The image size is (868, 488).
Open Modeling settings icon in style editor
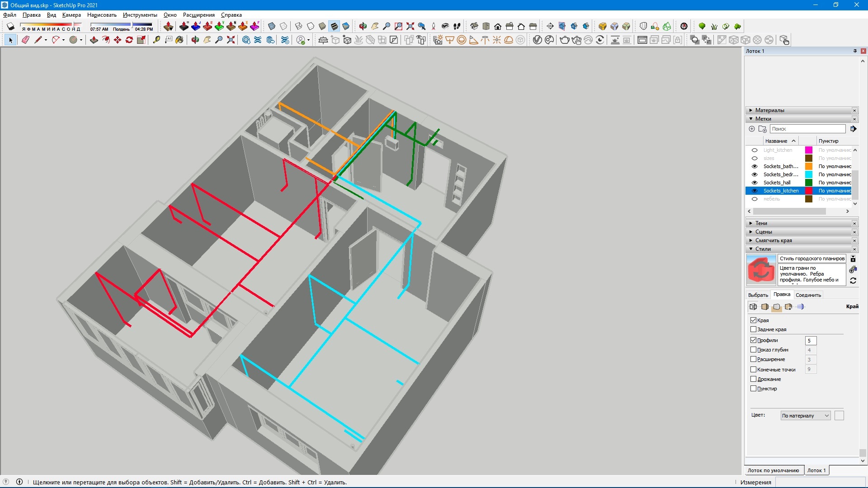[800, 307]
